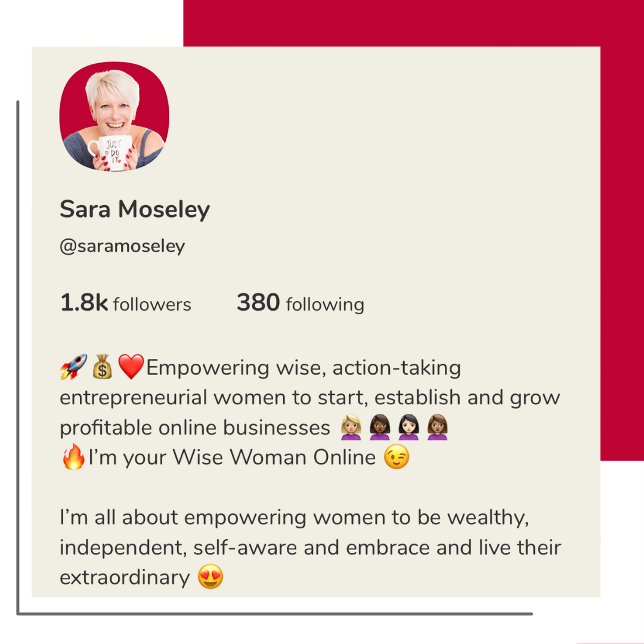Click the heart-eyes emoji
This screenshot has width=644, height=644.
pos(210,577)
